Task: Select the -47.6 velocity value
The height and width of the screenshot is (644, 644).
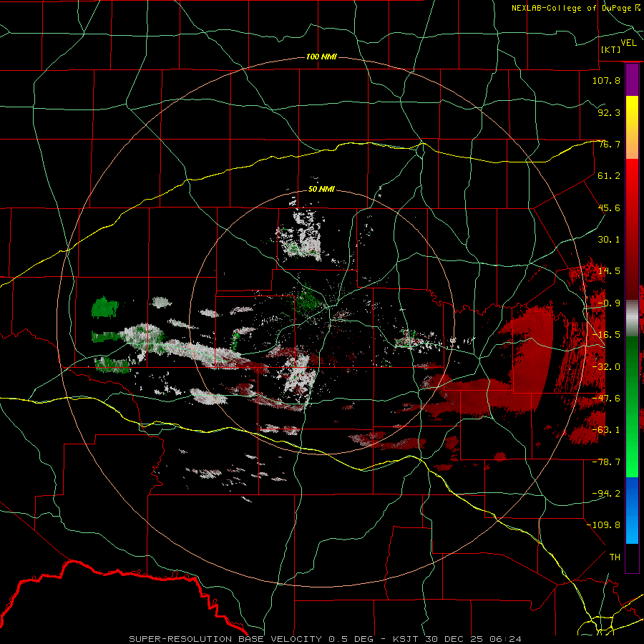Action: (x=606, y=399)
